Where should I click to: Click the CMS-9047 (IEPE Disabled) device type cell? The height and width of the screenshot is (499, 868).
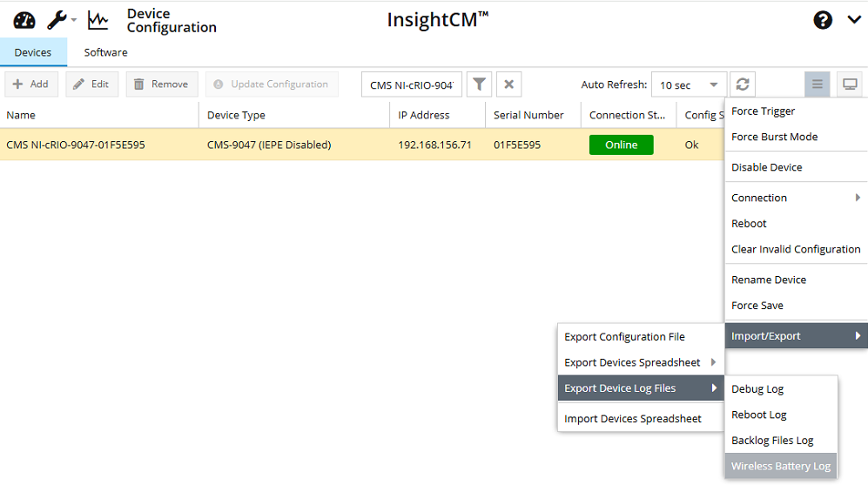coord(269,145)
